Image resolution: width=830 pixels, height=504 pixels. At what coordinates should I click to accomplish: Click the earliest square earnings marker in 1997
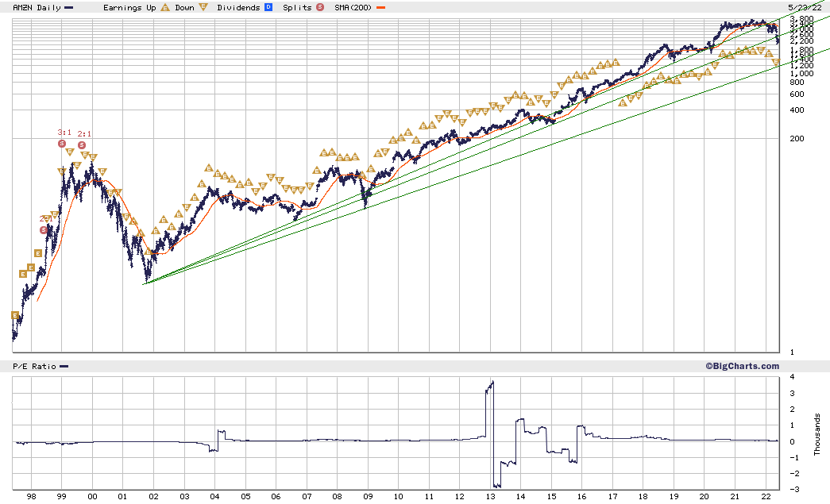[x=15, y=315]
